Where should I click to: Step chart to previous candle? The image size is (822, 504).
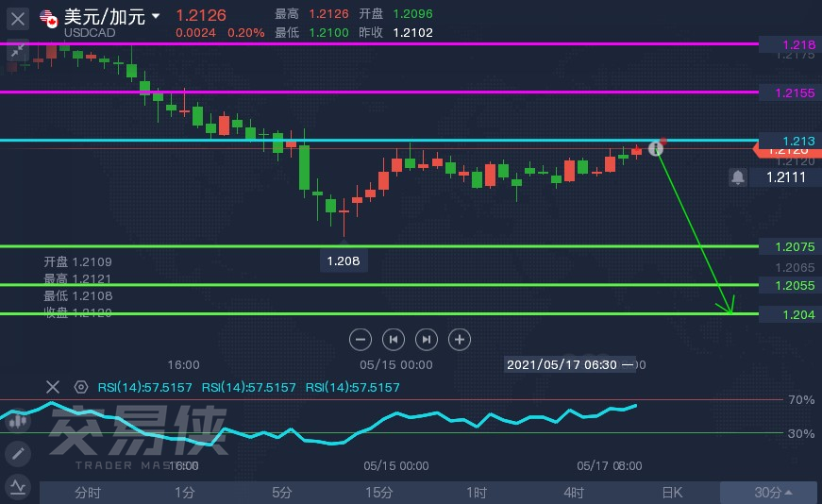[x=394, y=340]
